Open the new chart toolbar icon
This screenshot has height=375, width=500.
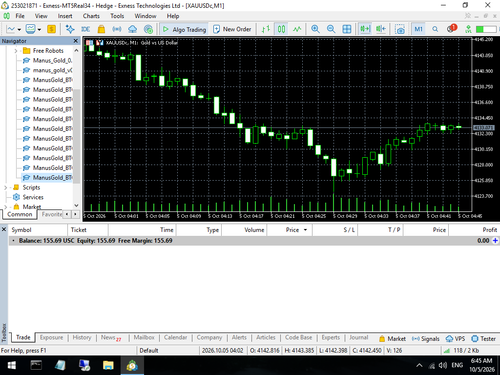[x=11, y=29]
